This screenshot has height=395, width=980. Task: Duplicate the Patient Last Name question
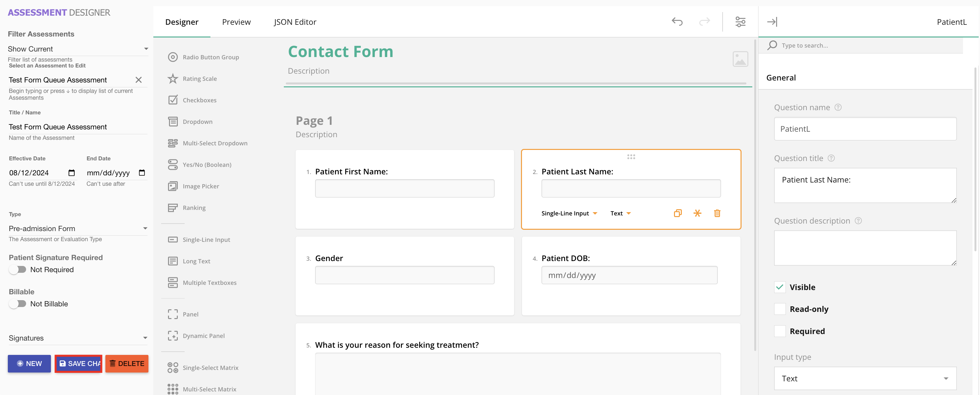point(678,213)
